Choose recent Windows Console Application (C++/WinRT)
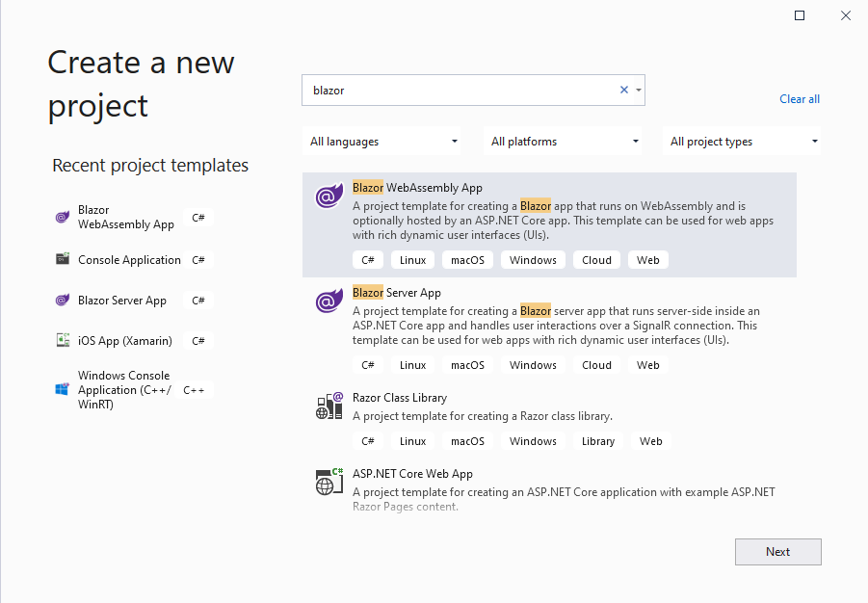This screenshot has width=868, height=603. 124,390
